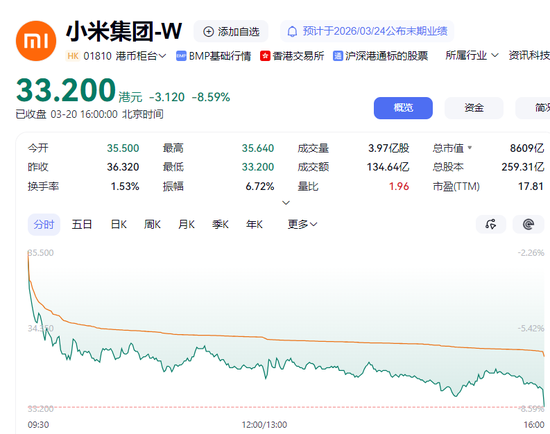Viewport: 550px width, 434px height.
Task: Click the bell icon for earnings reminder
Action: click(292, 32)
